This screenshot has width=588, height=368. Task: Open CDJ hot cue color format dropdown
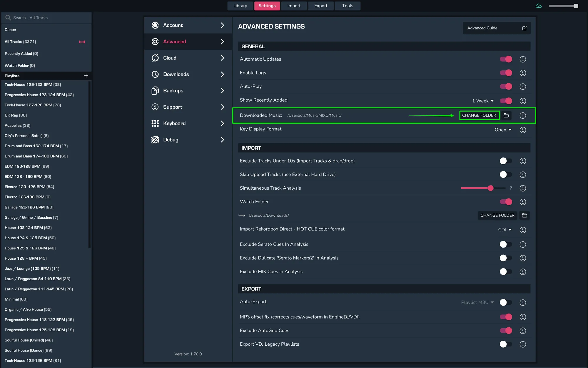pyautogui.click(x=505, y=230)
